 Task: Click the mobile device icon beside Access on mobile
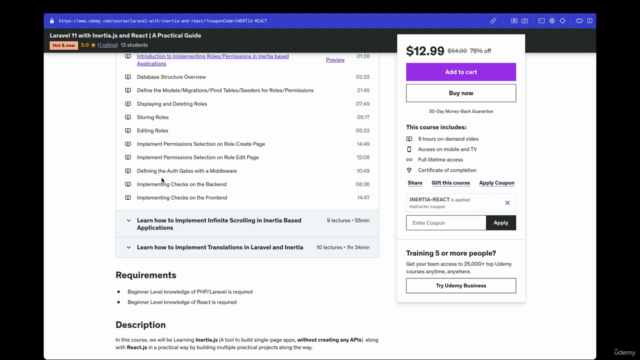(409, 149)
